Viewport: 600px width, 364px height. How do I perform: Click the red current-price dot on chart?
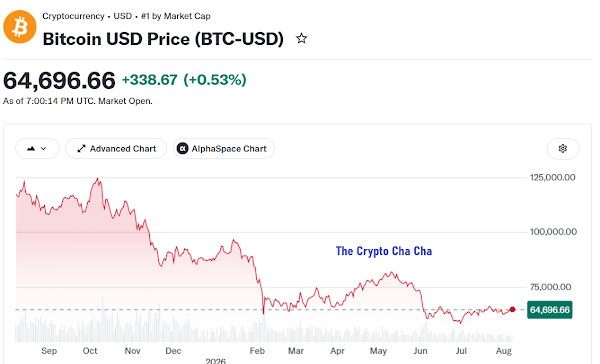[512, 309]
